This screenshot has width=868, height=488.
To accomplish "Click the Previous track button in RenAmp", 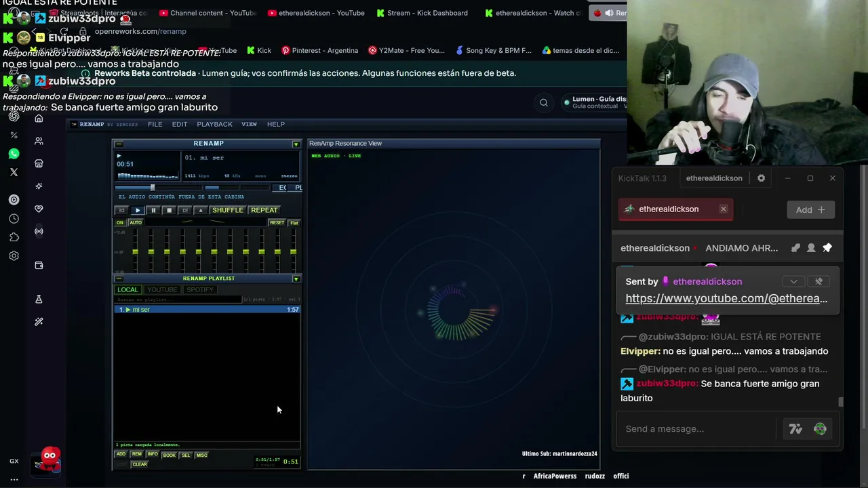I will pos(122,210).
